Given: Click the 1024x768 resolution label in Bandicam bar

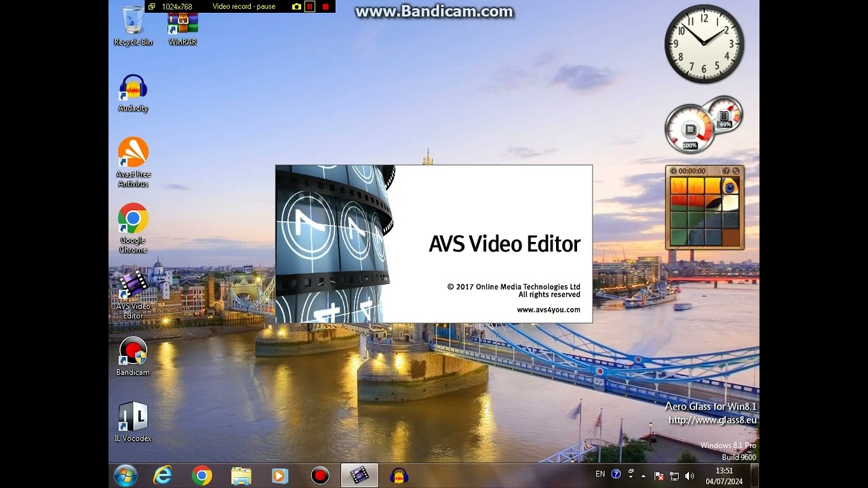Looking at the screenshot, I should coord(177,7).
